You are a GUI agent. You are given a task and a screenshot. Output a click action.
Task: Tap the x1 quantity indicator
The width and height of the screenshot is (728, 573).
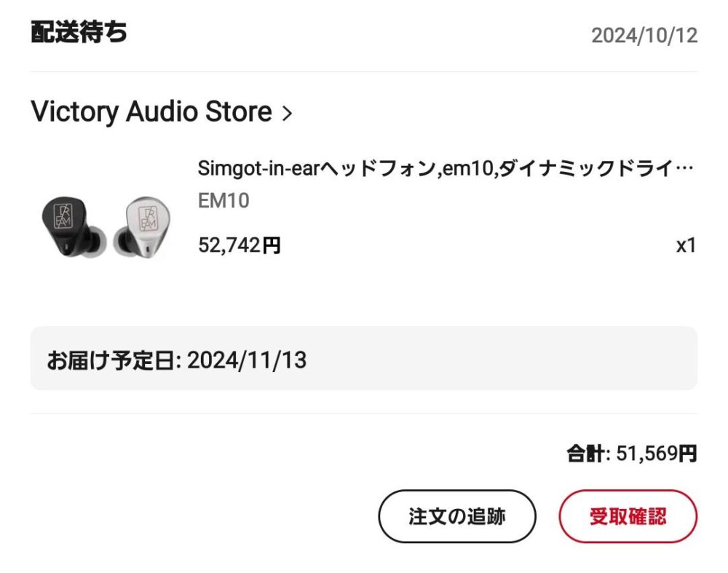point(686,245)
